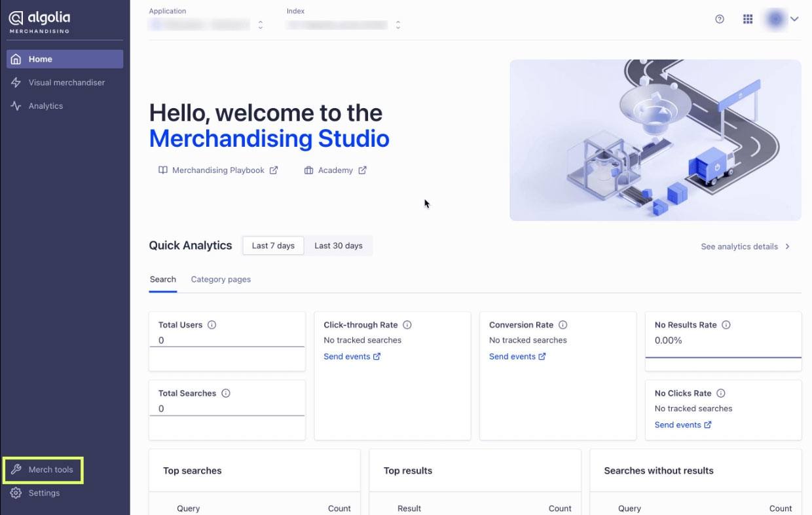The width and height of the screenshot is (812, 515).
Task: Click the Analytics pulse icon
Action: point(16,106)
